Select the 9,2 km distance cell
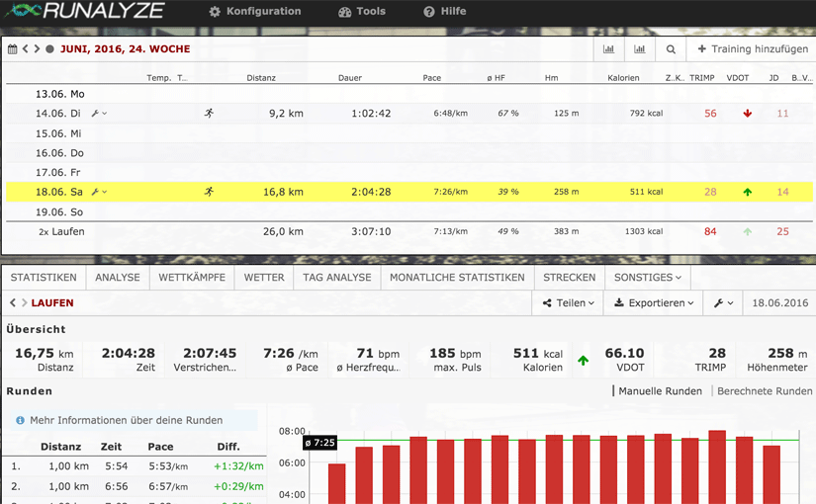 click(x=286, y=114)
